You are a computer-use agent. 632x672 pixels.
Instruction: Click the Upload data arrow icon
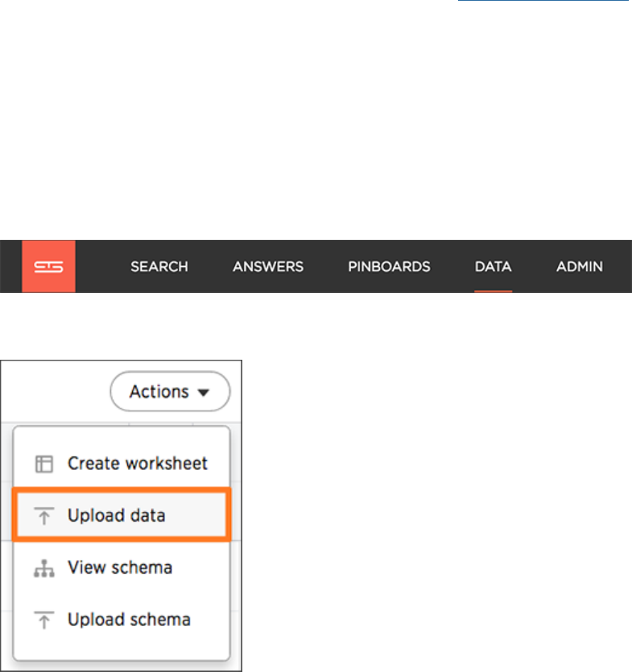pos(44,516)
